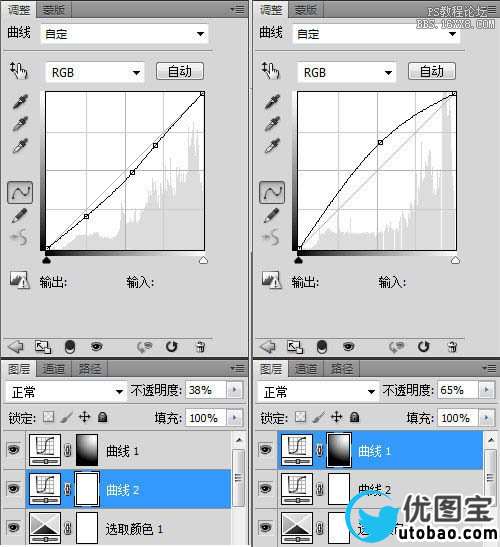Click the reset adjustment icon in left panel

(172, 347)
